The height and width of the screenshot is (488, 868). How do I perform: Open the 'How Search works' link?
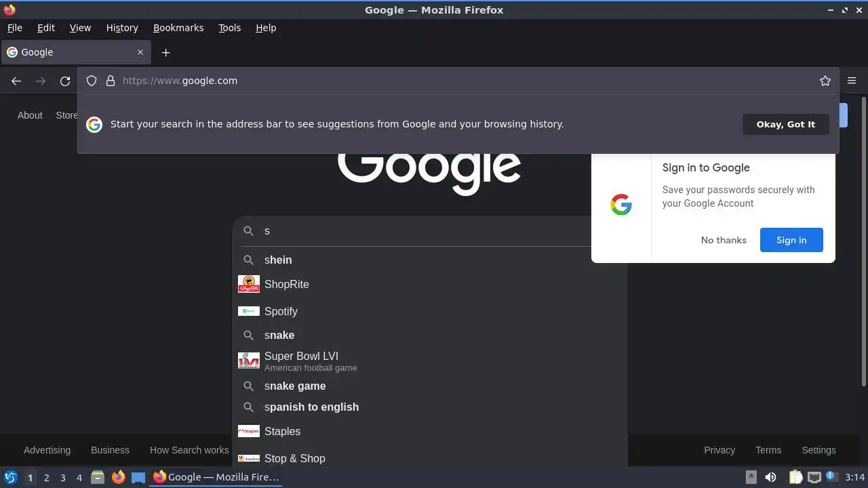pos(189,450)
